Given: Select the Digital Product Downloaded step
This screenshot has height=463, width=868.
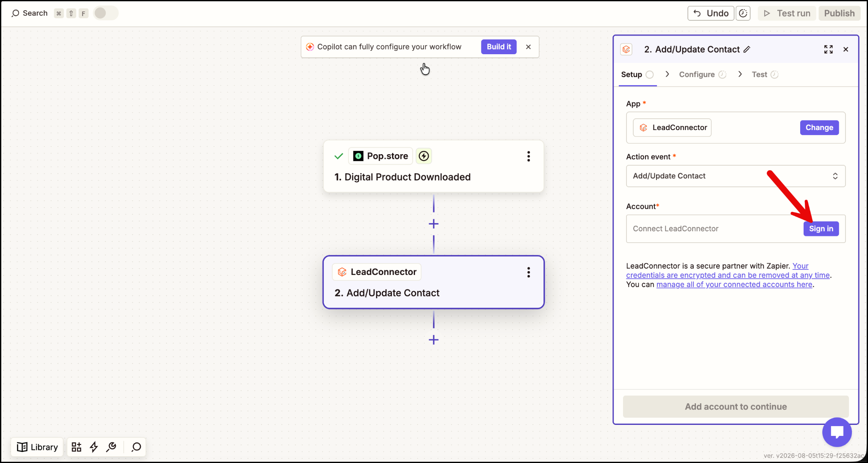Looking at the screenshot, I should point(433,166).
